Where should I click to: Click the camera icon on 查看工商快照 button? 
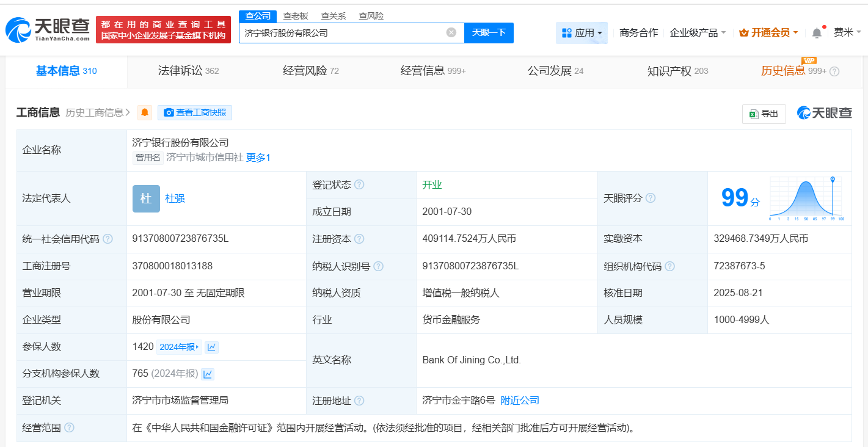click(x=169, y=112)
